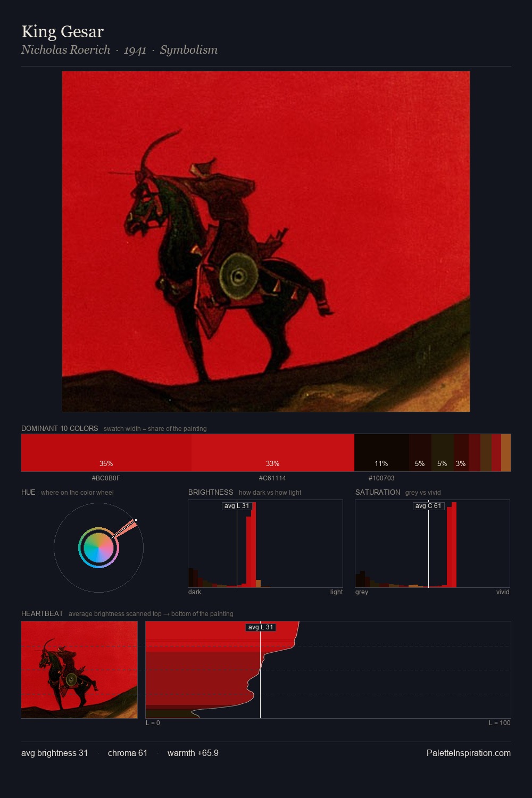Click the 35% swatch #BC0B0F
This screenshot has width=532, height=798.
coord(106,453)
